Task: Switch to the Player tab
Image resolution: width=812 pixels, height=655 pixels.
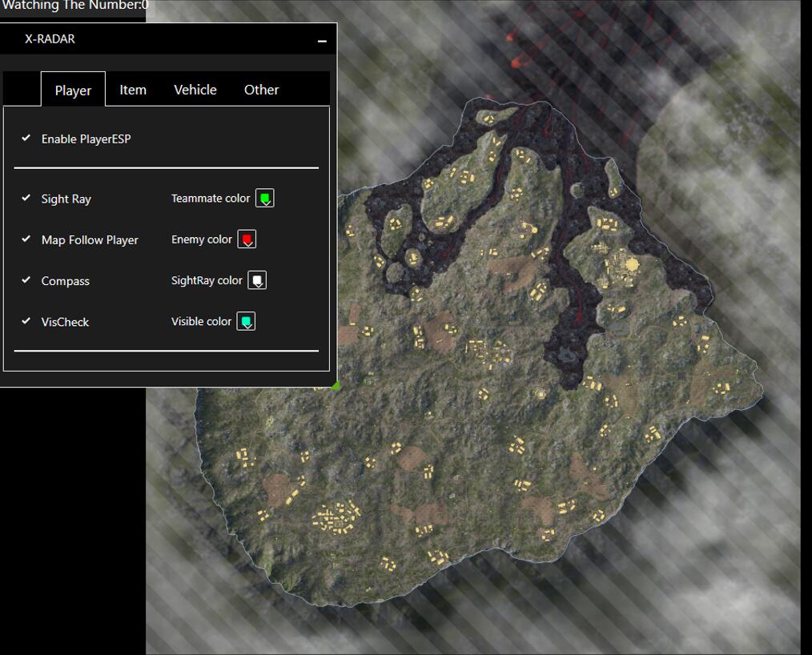Action: click(73, 90)
